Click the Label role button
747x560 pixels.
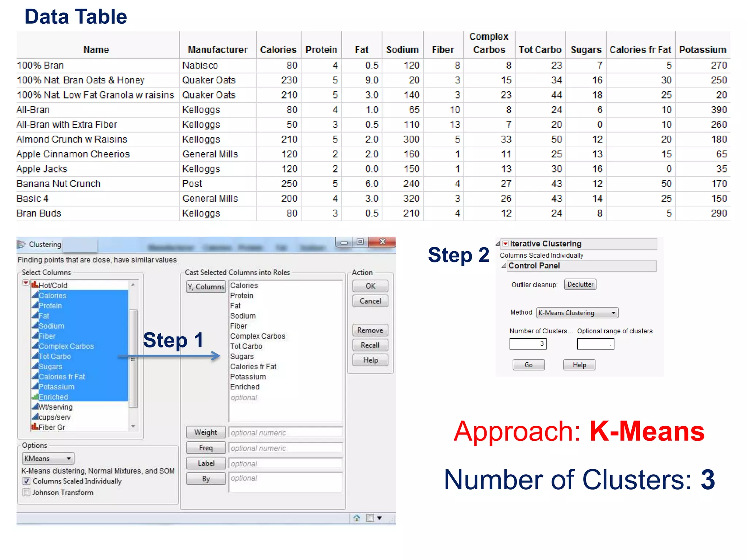click(x=206, y=463)
